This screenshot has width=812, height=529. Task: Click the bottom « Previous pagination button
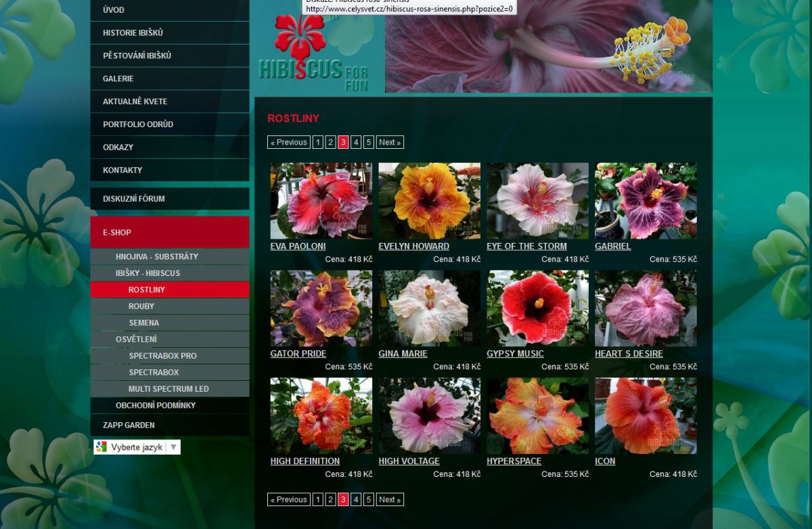(289, 499)
